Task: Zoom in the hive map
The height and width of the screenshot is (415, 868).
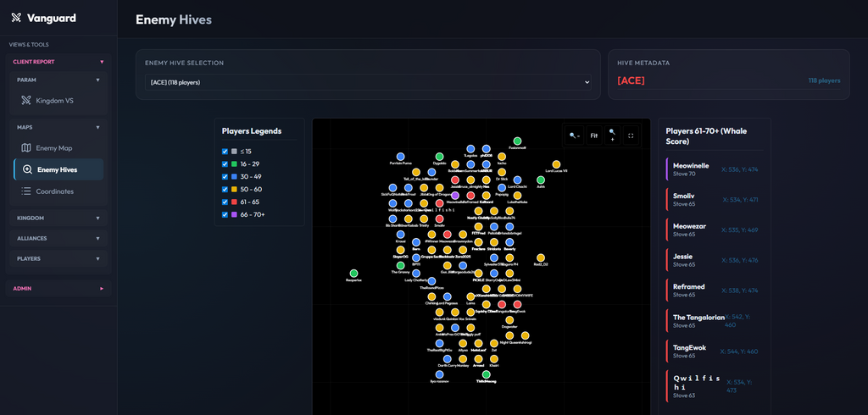Action: pos(612,135)
